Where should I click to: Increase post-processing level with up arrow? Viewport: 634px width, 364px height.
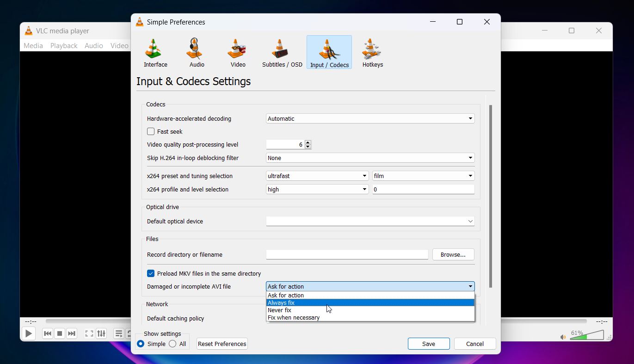click(308, 142)
